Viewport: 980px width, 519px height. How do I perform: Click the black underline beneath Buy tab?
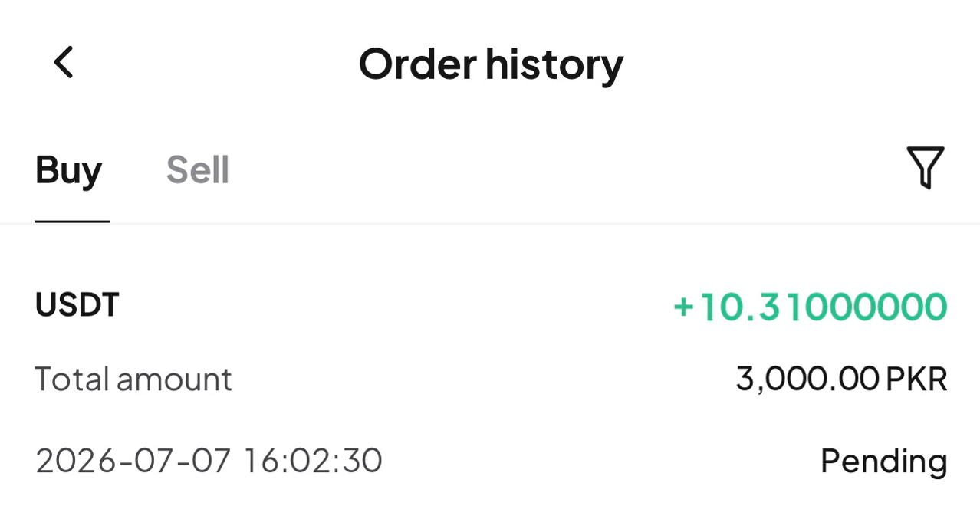coord(72,222)
